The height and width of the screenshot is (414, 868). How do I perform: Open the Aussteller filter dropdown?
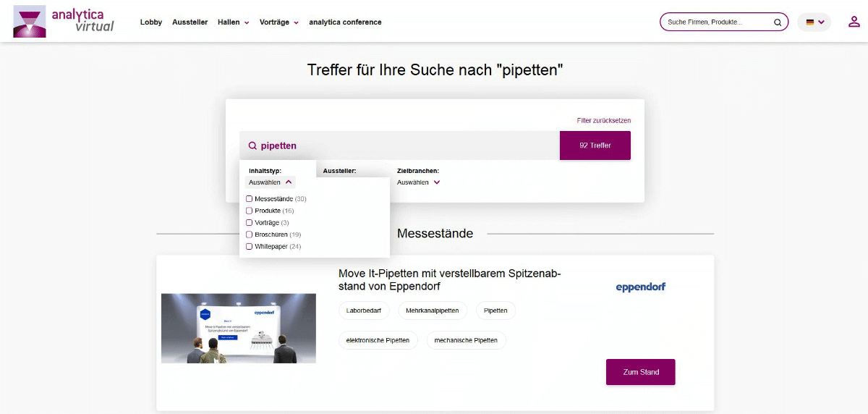click(340, 172)
